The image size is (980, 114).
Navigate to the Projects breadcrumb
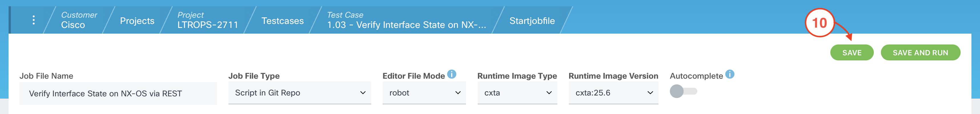click(x=137, y=21)
